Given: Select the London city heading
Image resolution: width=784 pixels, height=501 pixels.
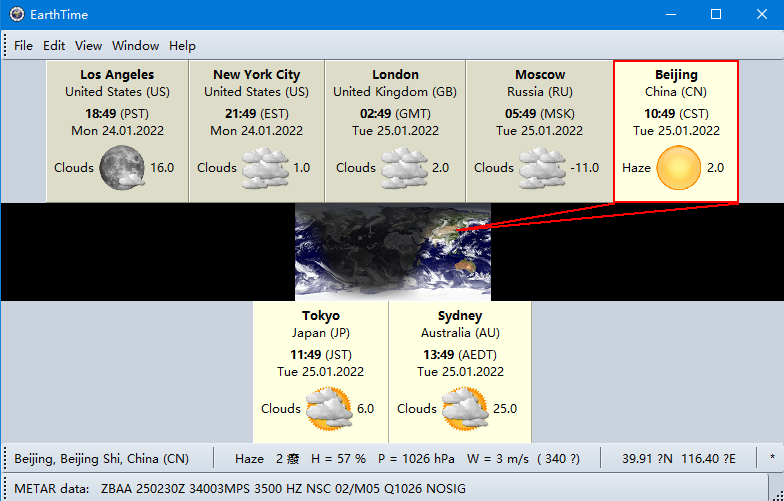Looking at the screenshot, I should [395, 74].
